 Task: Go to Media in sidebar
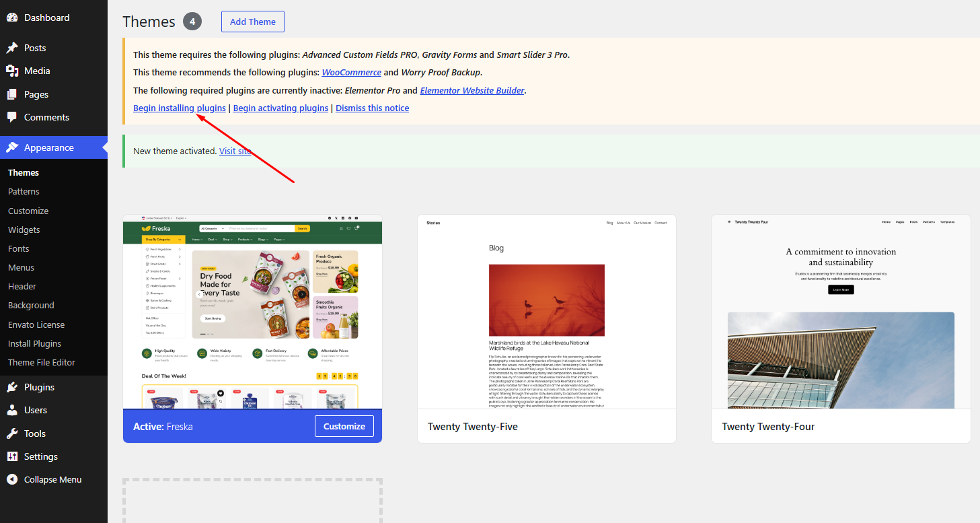[37, 71]
